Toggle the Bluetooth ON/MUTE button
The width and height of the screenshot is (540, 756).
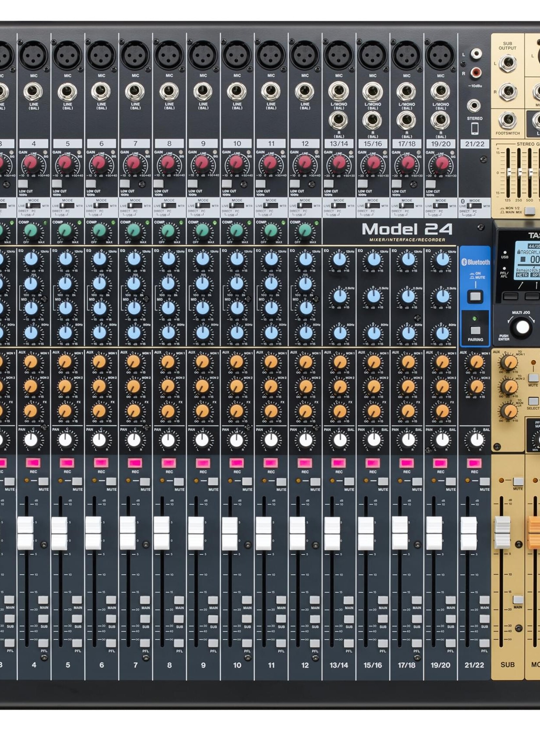click(x=475, y=296)
